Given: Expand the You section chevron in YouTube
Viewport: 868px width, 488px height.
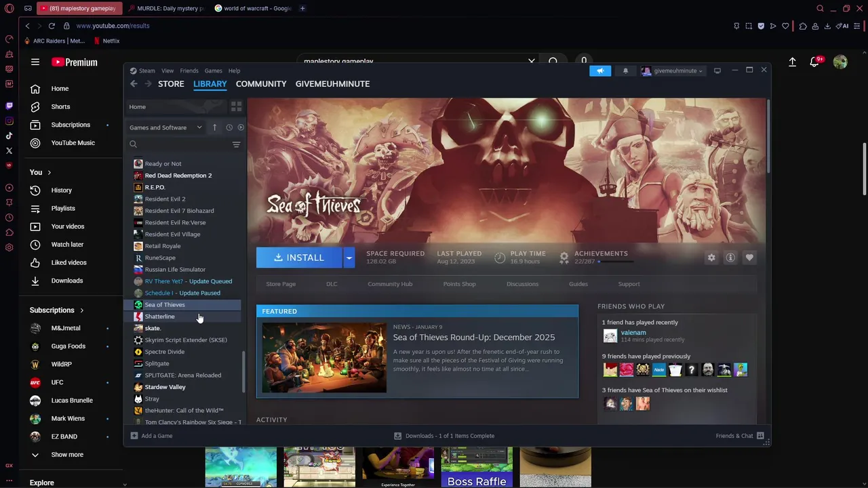Looking at the screenshot, I should tap(49, 172).
